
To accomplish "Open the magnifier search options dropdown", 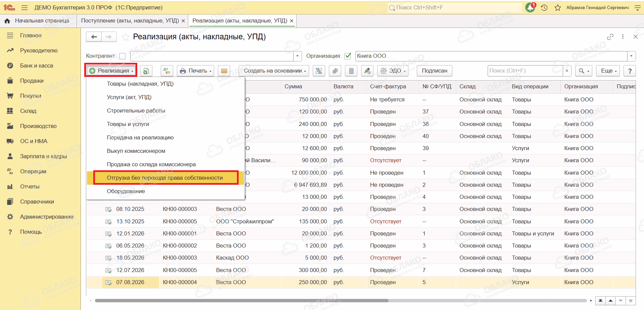I will (584, 71).
